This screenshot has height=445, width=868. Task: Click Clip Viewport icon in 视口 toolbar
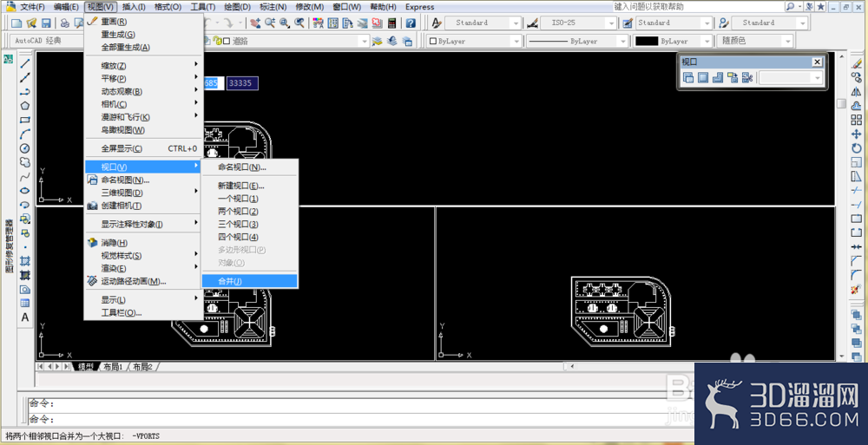pos(747,77)
